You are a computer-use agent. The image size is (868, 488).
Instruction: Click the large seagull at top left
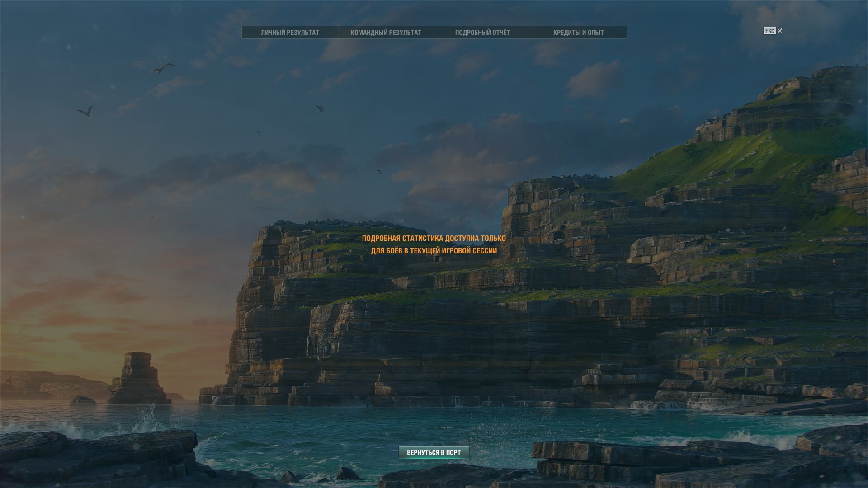point(162,69)
